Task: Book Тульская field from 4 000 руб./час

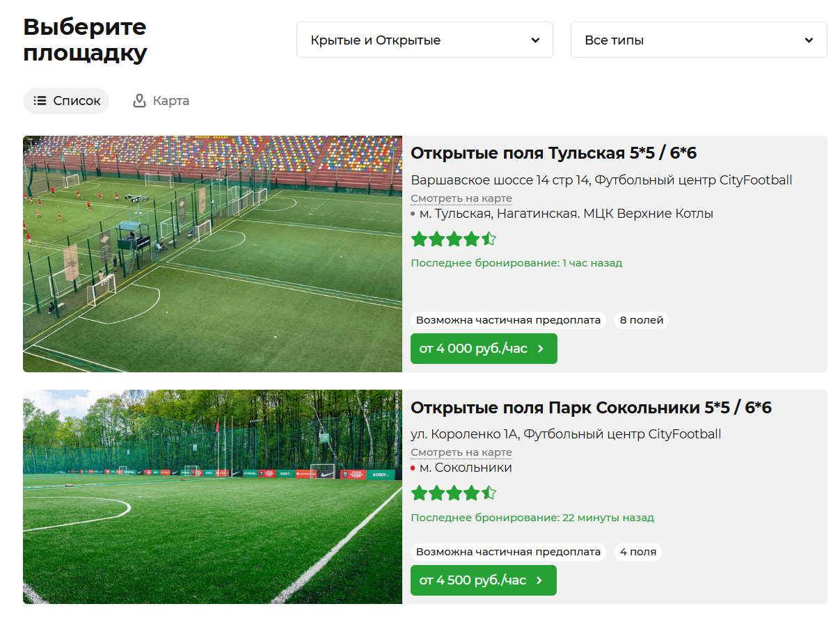Action: tap(484, 349)
